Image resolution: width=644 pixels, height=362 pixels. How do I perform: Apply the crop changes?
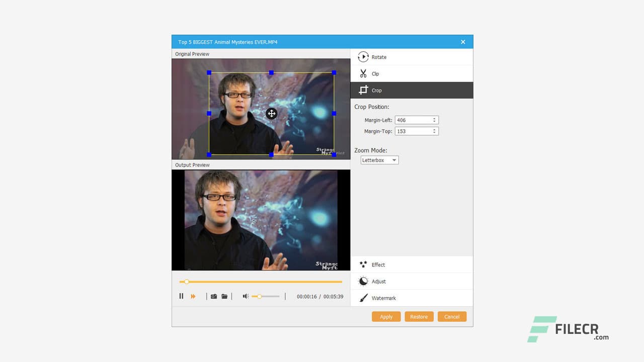[x=386, y=317]
